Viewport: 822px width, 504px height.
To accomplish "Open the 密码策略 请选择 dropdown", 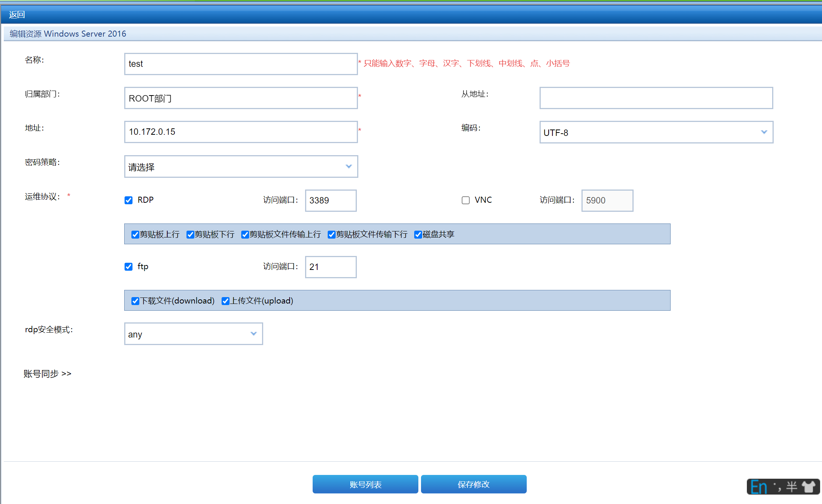I will [x=241, y=166].
